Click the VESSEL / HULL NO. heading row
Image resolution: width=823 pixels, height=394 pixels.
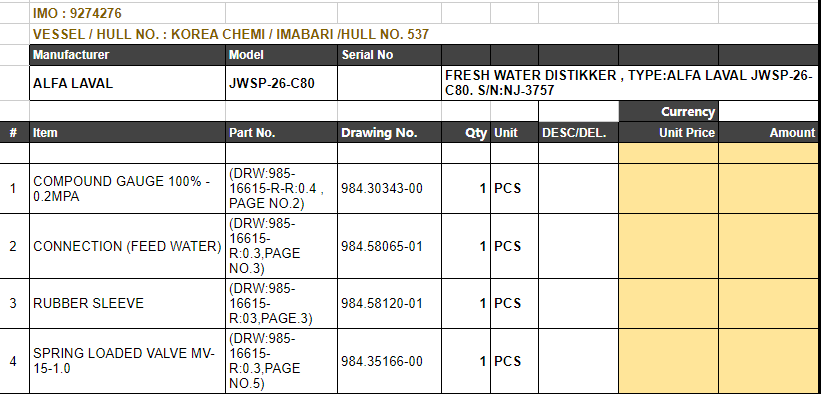click(x=424, y=34)
